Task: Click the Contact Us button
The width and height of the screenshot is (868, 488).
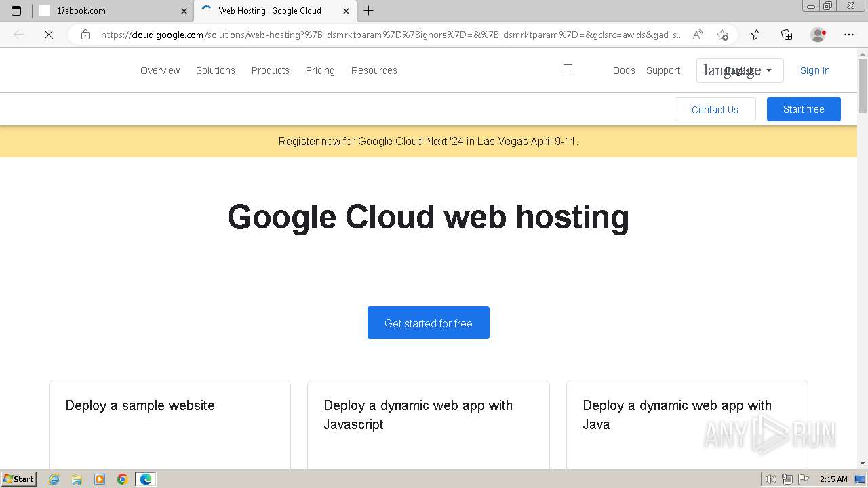Action: coord(715,109)
